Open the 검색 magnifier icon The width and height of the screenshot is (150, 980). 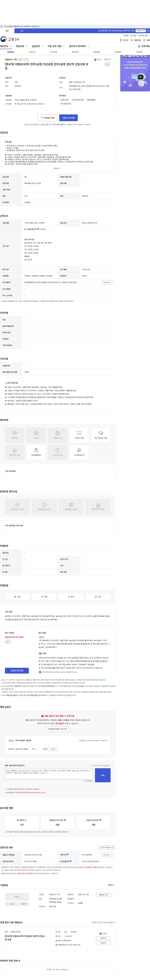point(146,40)
